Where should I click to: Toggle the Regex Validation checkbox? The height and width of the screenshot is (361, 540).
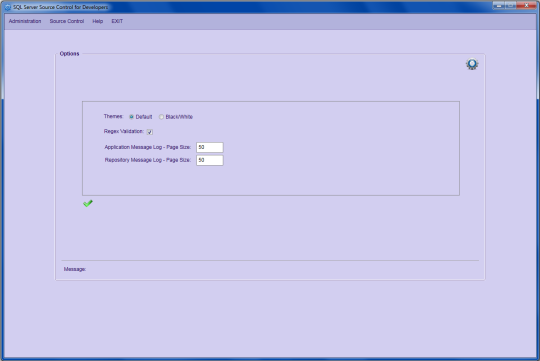[x=149, y=132]
